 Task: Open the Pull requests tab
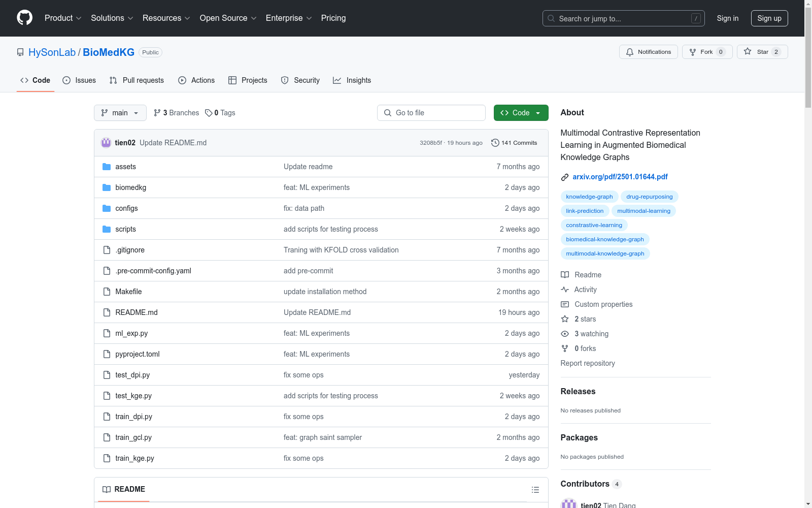click(x=137, y=80)
